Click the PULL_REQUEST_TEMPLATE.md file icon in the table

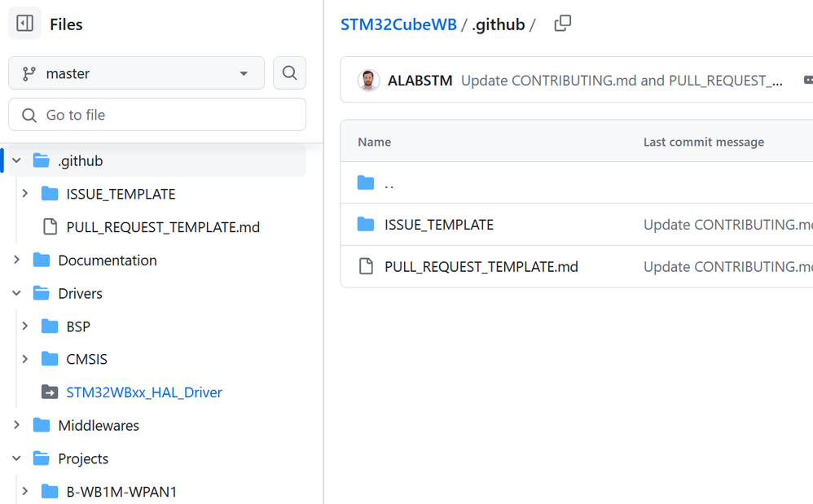(366, 267)
